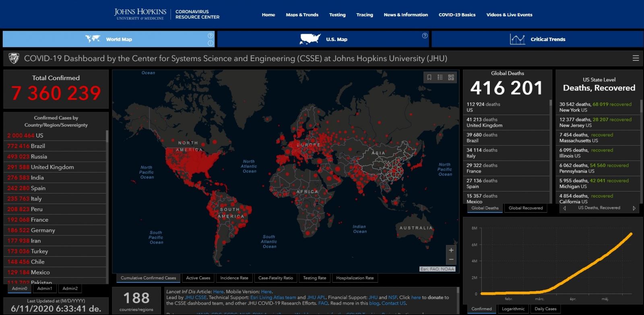This screenshot has height=315, width=644.
Task: Open Maps & Trends navigation menu
Action: point(302,15)
